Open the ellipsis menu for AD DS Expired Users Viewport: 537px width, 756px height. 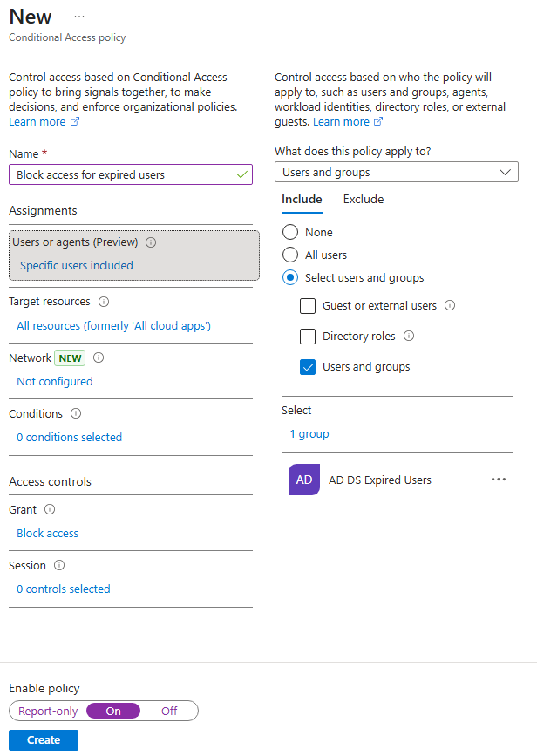498,480
